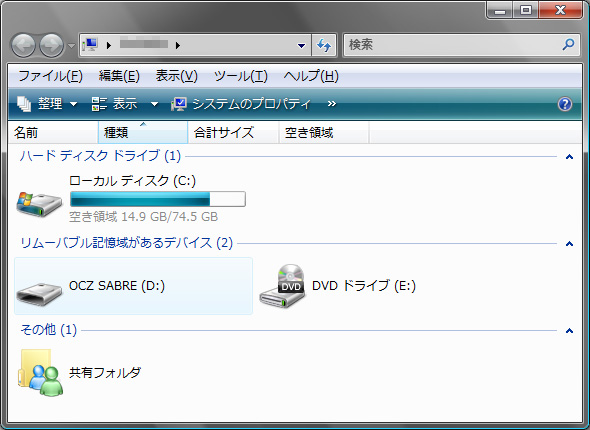Click システムのプロパティ toolbar button
The image size is (590, 430).
[241, 104]
